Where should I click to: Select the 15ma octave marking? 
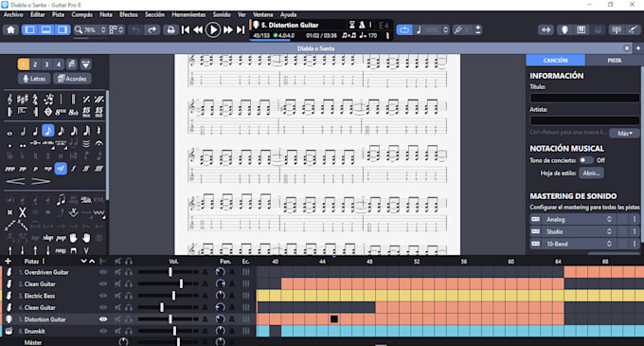[86, 112]
